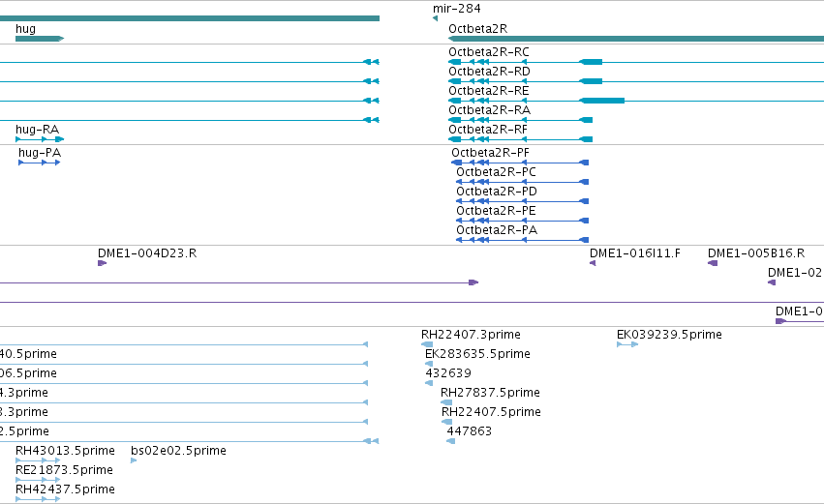Image resolution: width=824 pixels, height=504 pixels.
Task: Click the mir-284 small arrow glyph
Action: (x=435, y=18)
